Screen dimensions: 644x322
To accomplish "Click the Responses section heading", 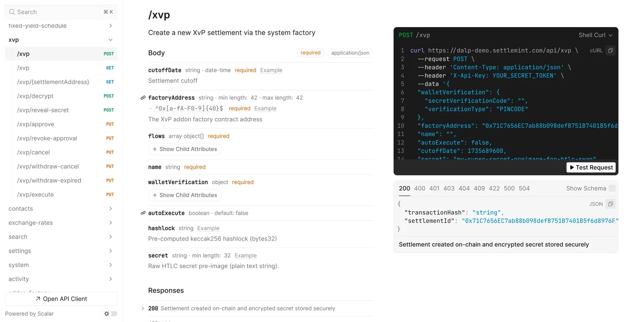I will click(166, 291).
